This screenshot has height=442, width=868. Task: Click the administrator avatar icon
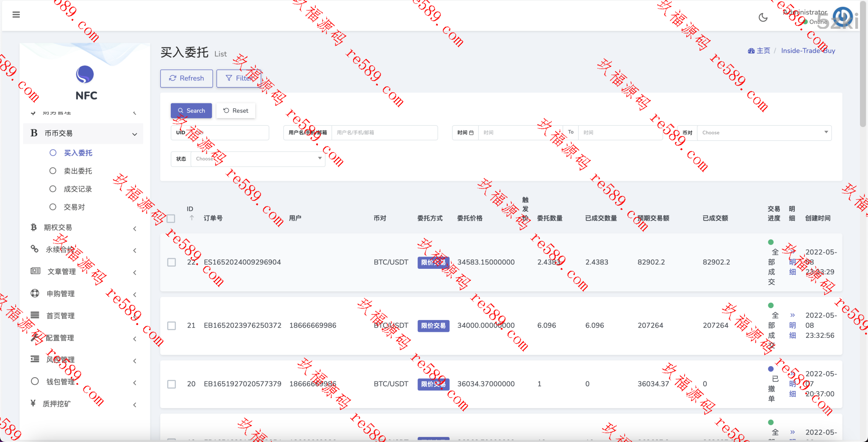click(x=842, y=17)
